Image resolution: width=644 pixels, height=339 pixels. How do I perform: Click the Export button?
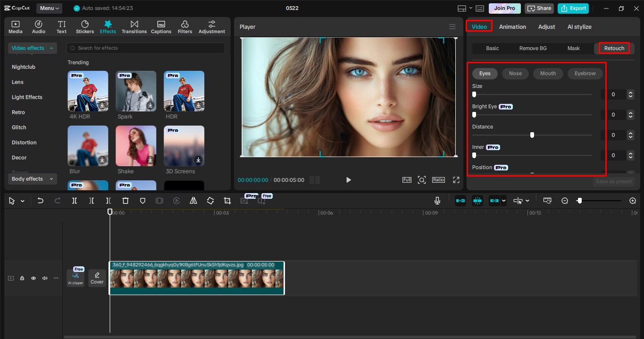pos(573,8)
